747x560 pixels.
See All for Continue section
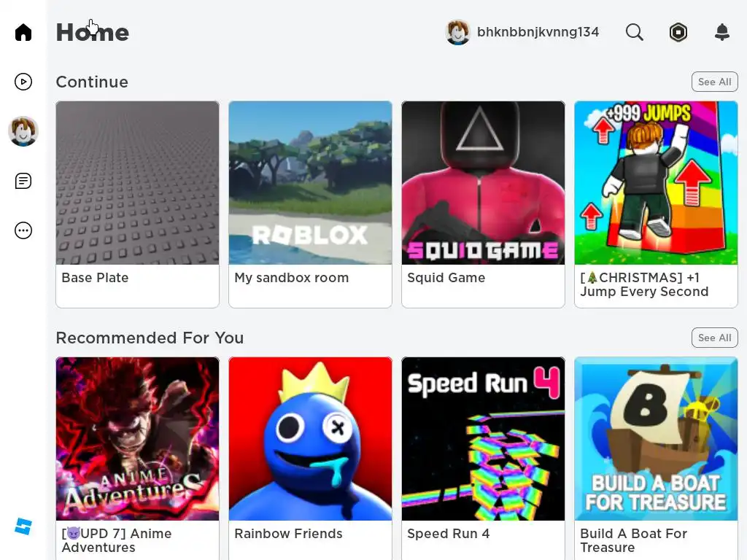tap(715, 82)
